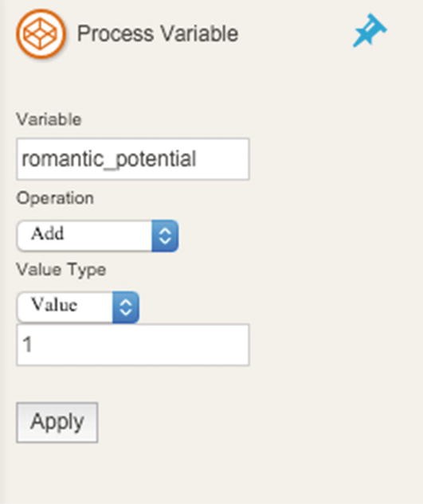Open the Operation dropdown set to Add

click(x=97, y=236)
